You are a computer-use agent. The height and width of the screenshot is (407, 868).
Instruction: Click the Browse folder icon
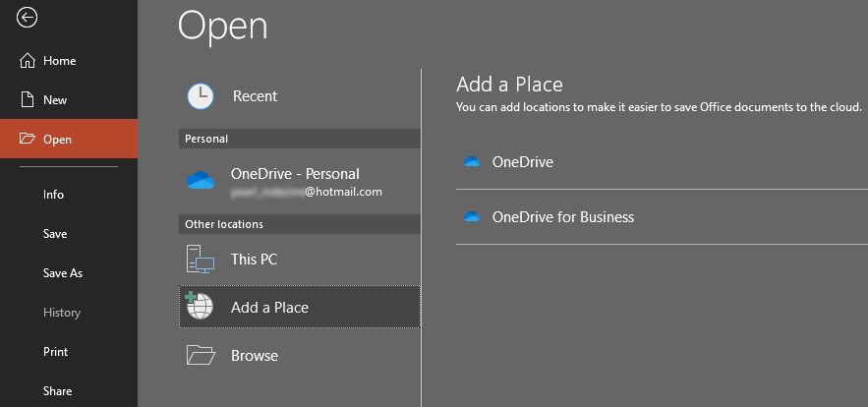tap(201, 355)
